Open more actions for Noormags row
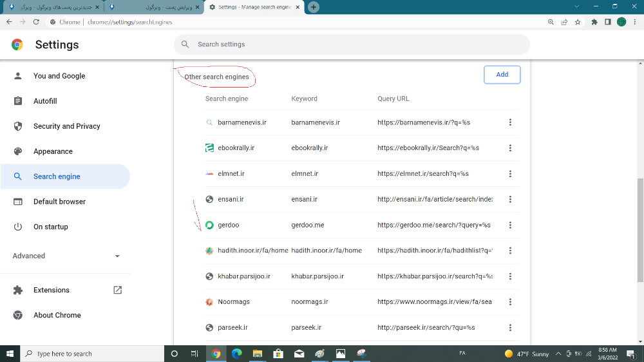The image size is (644, 362). pos(510,302)
